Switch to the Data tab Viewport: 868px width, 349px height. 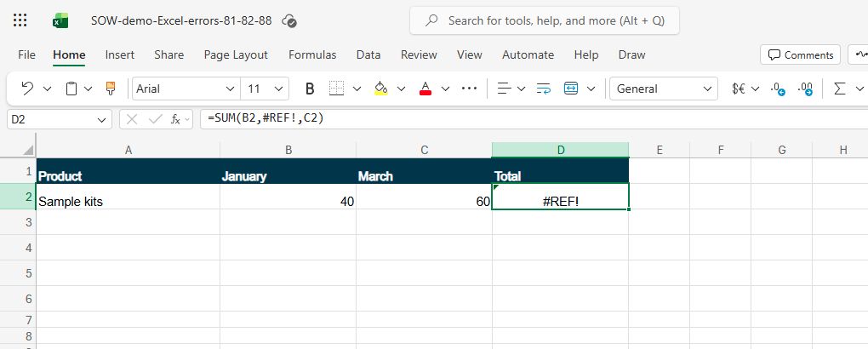[368, 54]
